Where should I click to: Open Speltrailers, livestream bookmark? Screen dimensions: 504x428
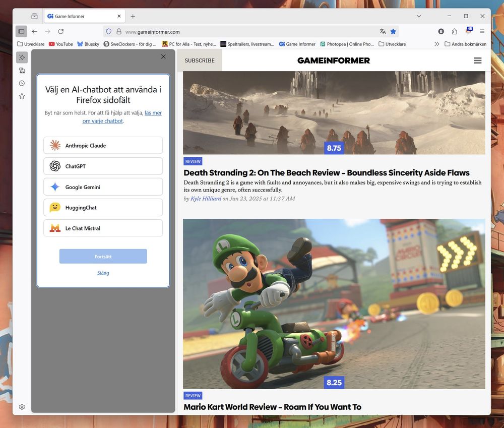tap(247, 44)
